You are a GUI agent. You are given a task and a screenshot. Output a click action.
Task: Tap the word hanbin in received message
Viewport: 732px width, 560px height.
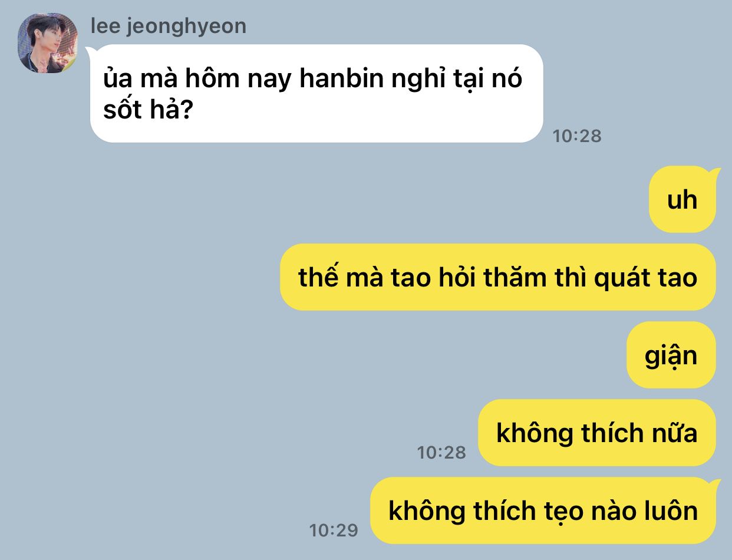pos(341,79)
